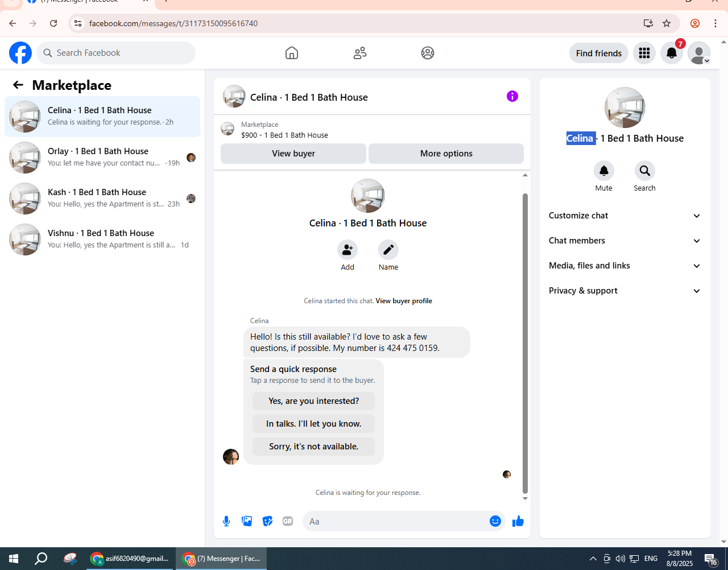Image resolution: width=728 pixels, height=570 pixels.
Task: Open the Facebook home logo
Action: coord(20,53)
